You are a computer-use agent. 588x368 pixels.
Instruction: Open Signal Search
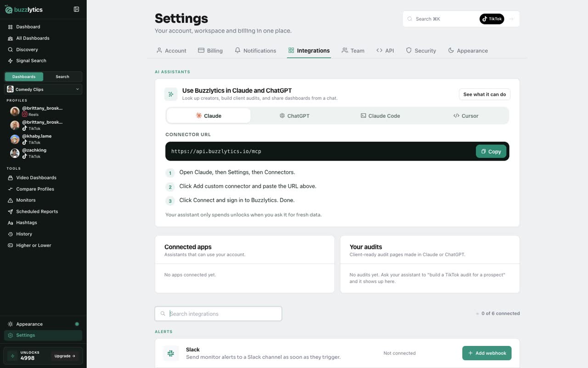[43, 61]
